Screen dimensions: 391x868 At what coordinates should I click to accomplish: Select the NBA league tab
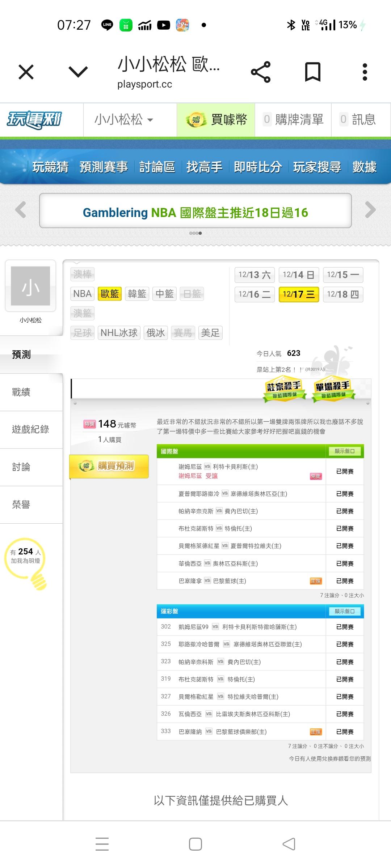coord(83,294)
